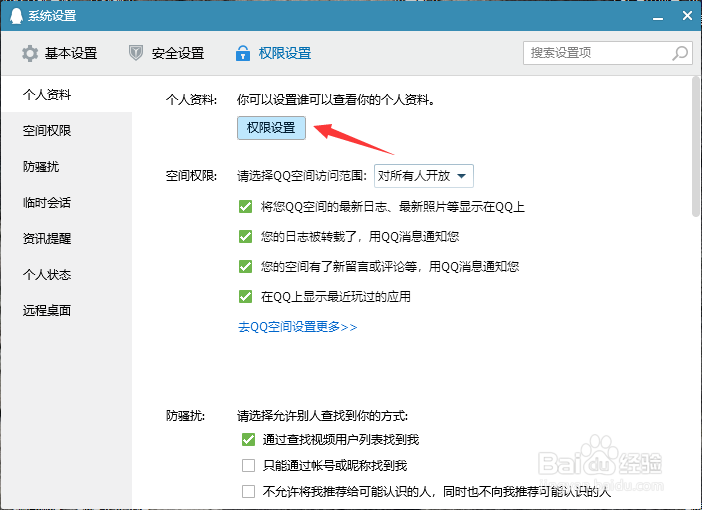Click the text 请选择允许别人查找到你的方式:

322,416
